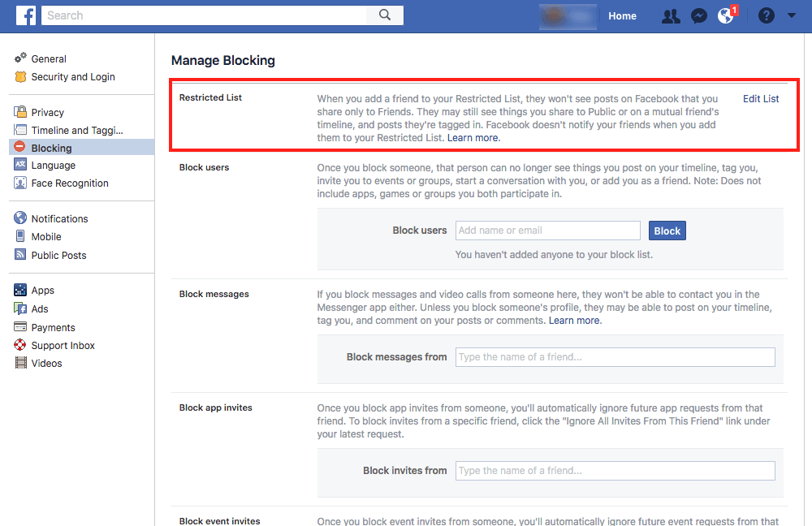This screenshot has height=526, width=812.
Task: Open the Quick Help question icon
Action: [x=767, y=16]
